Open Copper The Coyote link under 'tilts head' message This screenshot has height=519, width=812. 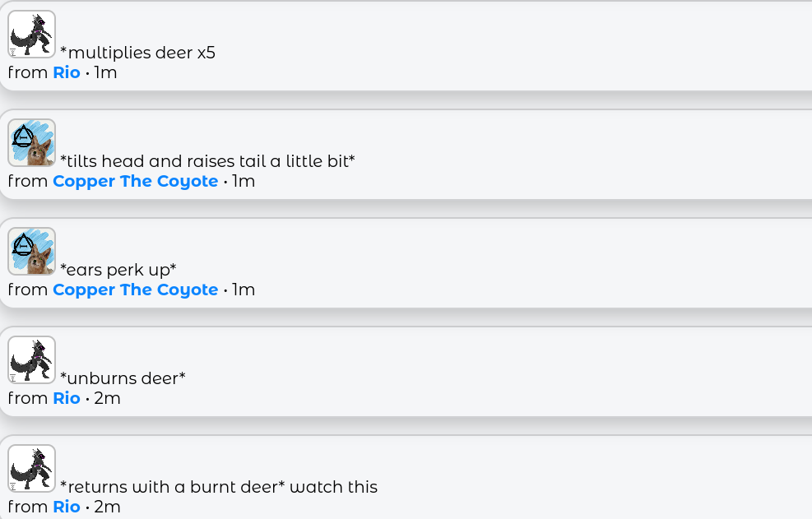click(x=135, y=181)
